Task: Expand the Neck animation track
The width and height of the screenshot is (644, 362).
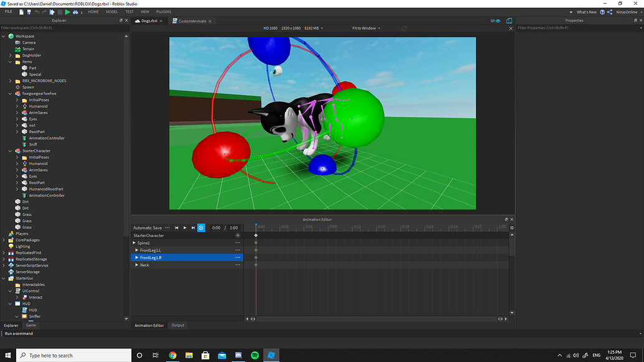Action: pos(137,265)
